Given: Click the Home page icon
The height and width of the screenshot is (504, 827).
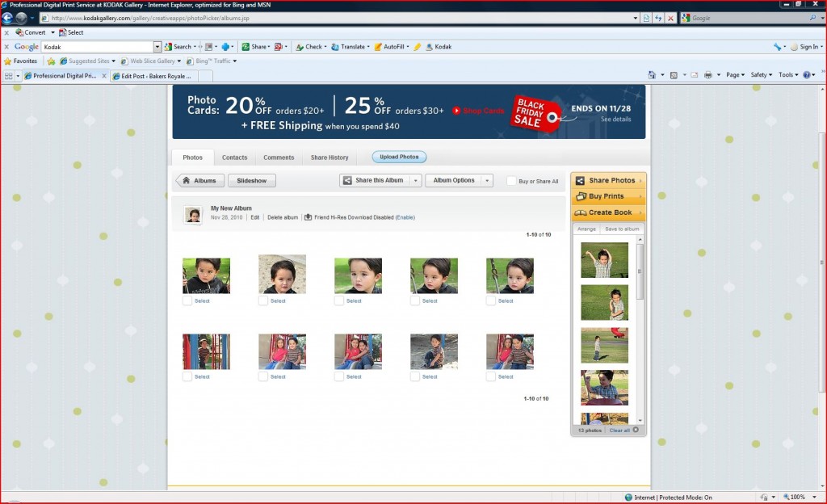Looking at the screenshot, I should pos(652,75).
